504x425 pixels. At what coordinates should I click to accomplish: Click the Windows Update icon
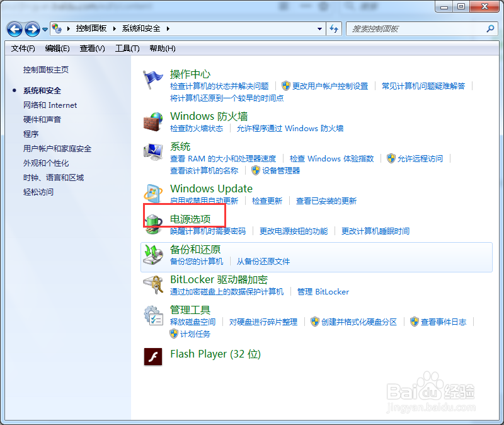(153, 193)
